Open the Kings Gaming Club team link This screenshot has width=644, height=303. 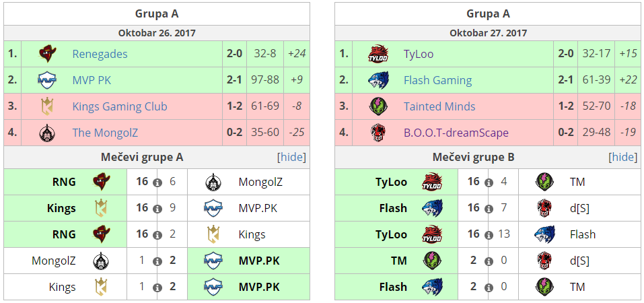(120, 106)
